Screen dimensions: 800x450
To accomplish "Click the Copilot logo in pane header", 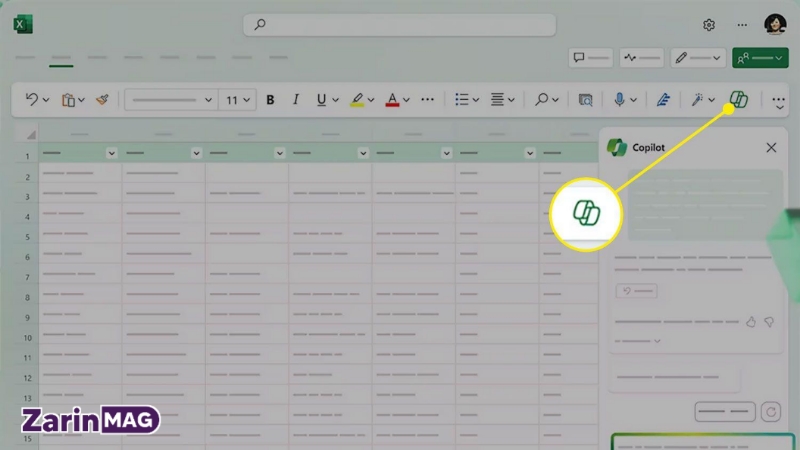I will pyautogui.click(x=616, y=147).
